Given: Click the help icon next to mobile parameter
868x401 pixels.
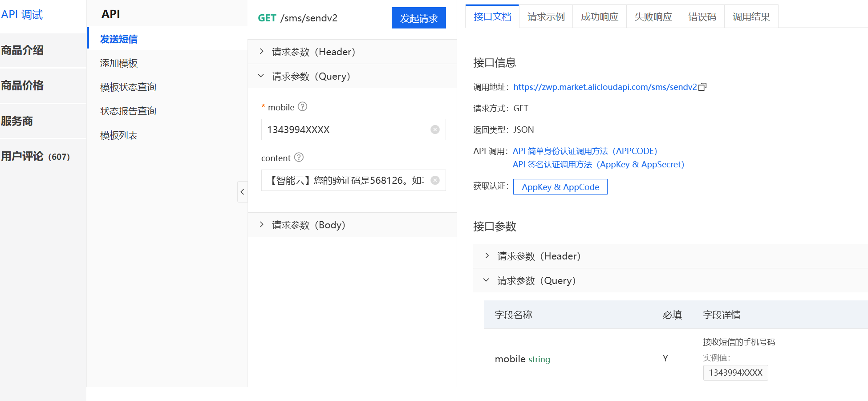Looking at the screenshot, I should coord(303,106).
